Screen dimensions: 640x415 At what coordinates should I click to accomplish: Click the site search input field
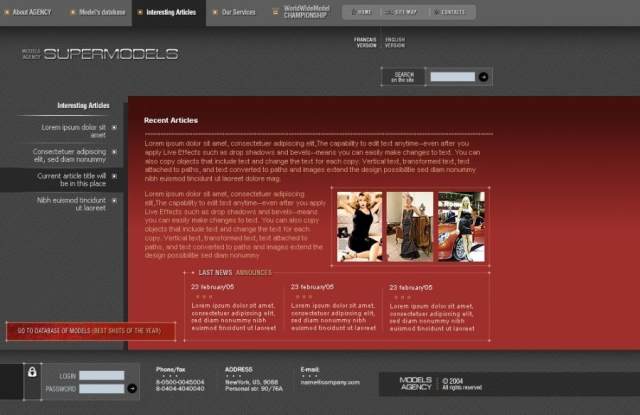(x=453, y=77)
